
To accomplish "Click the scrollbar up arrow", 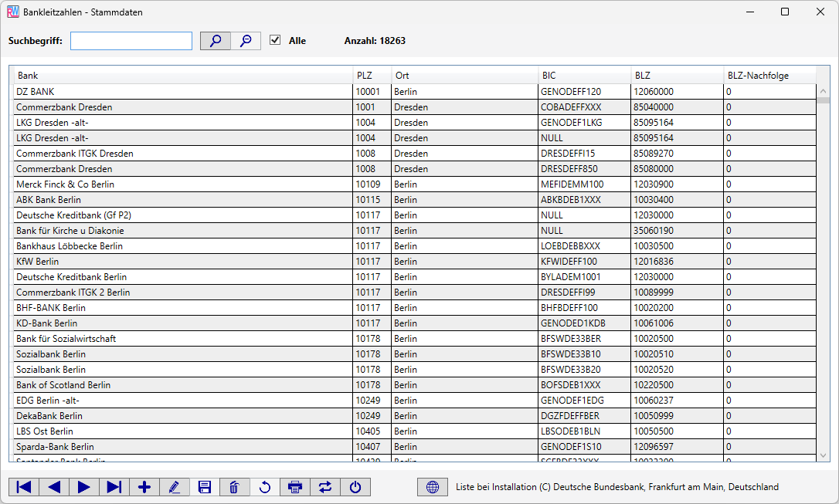I will [823, 91].
